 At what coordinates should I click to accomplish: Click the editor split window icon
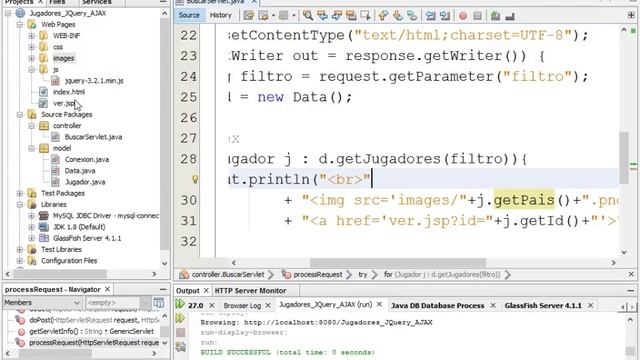click(x=631, y=15)
